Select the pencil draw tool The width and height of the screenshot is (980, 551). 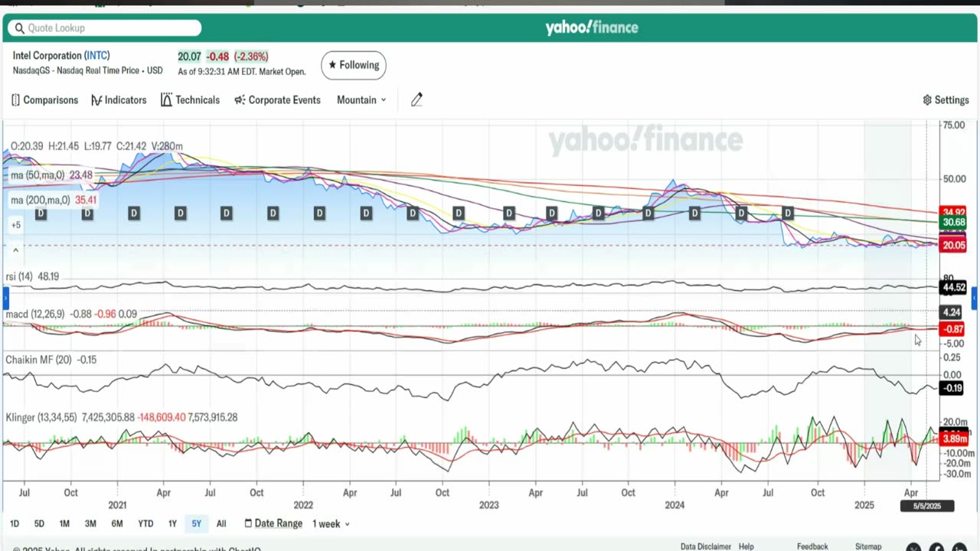point(416,99)
